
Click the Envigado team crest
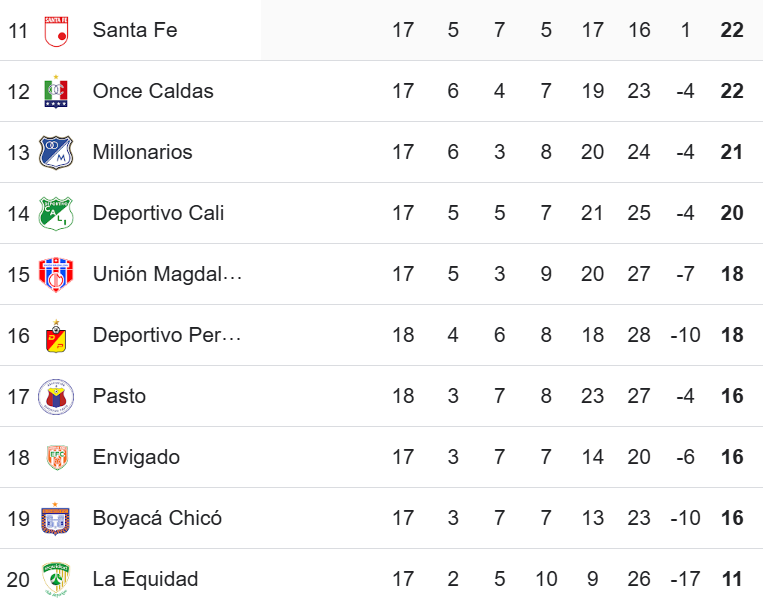point(56,458)
